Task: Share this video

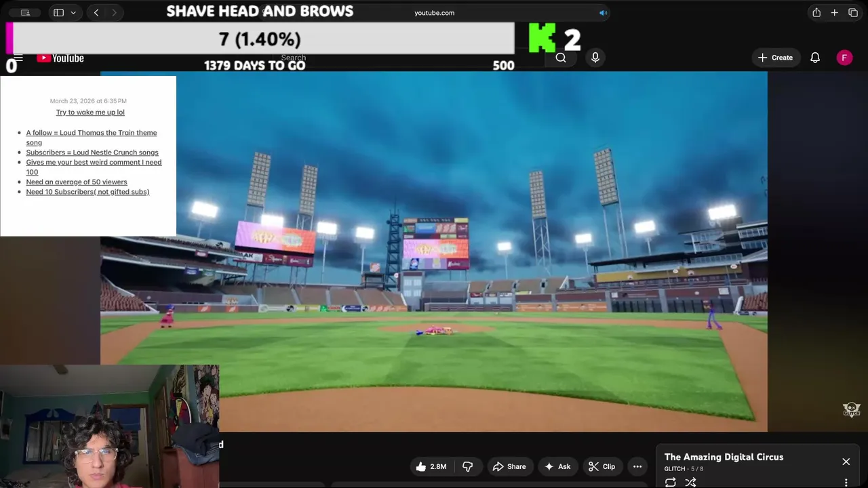Action: tap(509, 466)
